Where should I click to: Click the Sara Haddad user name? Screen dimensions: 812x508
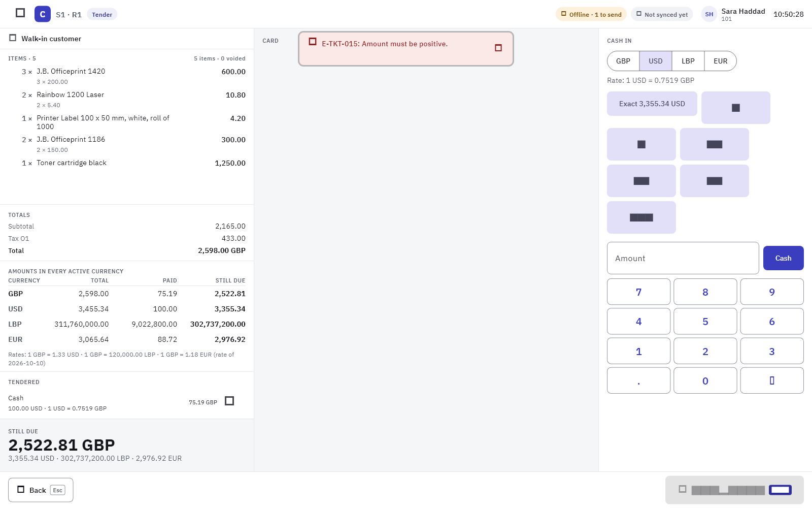(743, 11)
